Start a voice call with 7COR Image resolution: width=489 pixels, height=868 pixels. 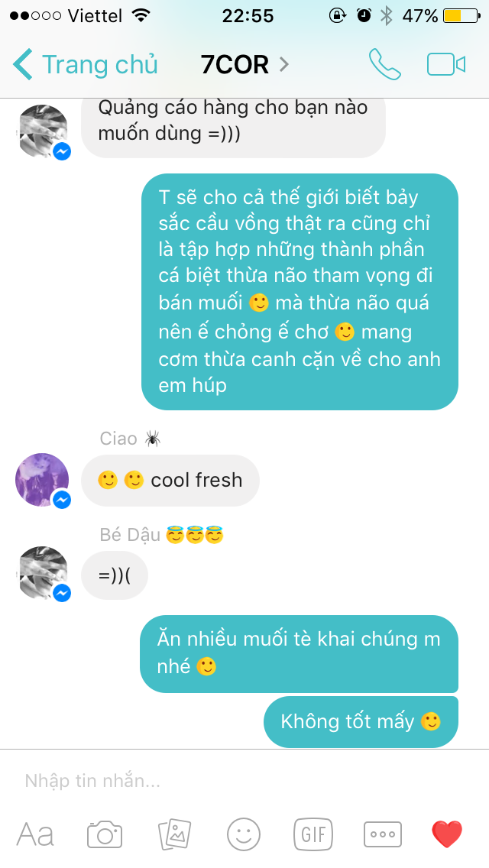click(385, 64)
